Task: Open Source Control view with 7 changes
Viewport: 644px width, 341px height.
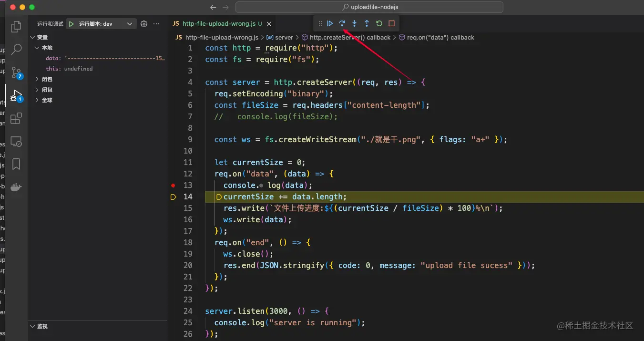Action: [16, 72]
